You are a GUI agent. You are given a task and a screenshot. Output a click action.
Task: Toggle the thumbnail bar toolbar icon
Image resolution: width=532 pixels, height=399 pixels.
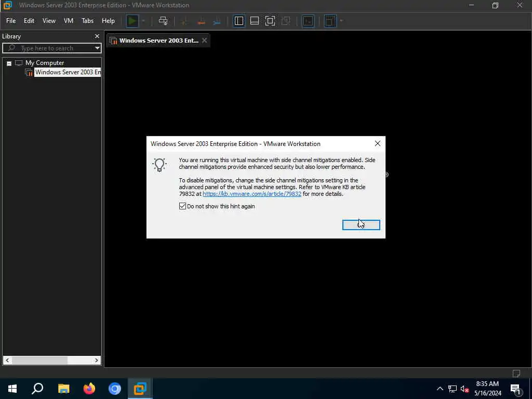255,21
